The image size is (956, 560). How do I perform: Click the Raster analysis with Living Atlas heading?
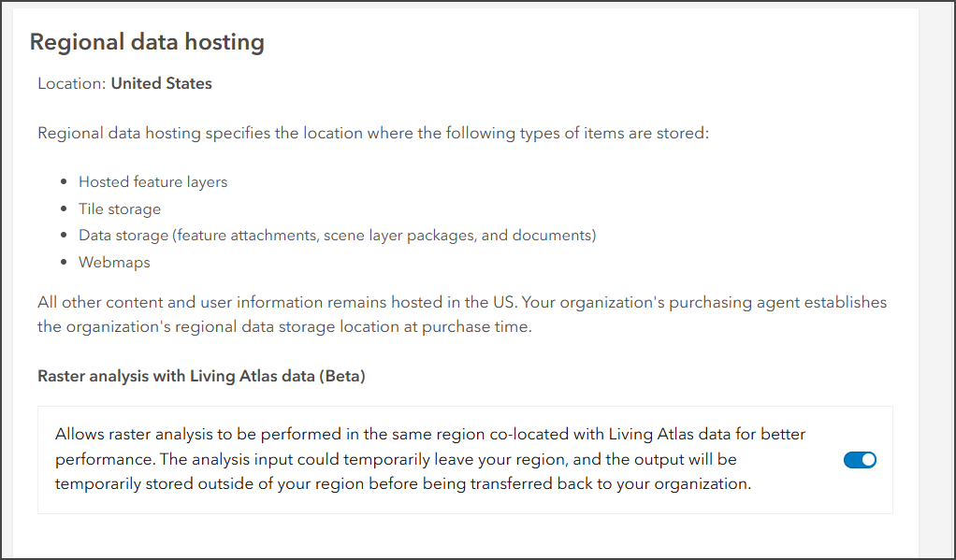point(168,377)
